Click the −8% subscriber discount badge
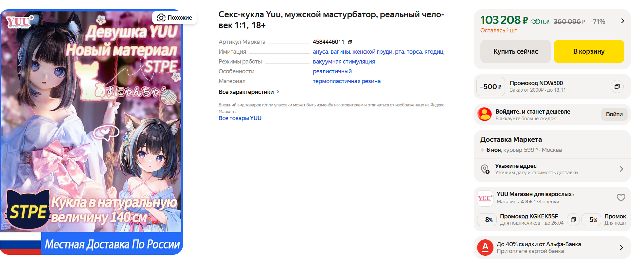This screenshot has width=644, height=259. coord(487,220)
